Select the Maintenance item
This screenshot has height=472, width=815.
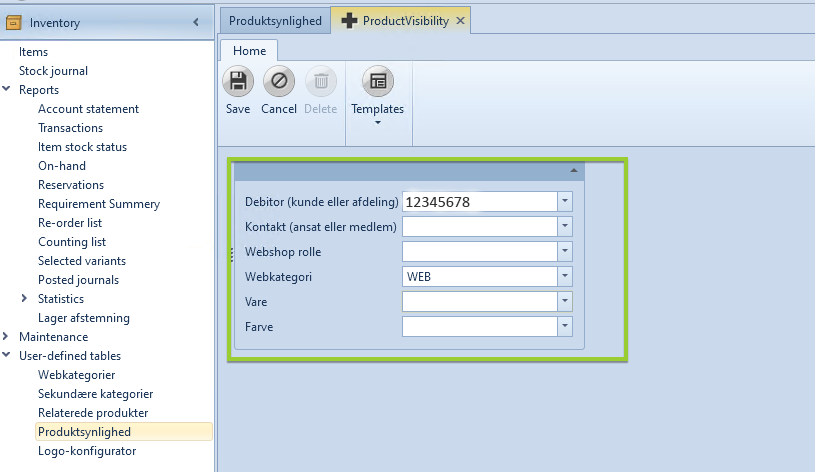(54, 337)
